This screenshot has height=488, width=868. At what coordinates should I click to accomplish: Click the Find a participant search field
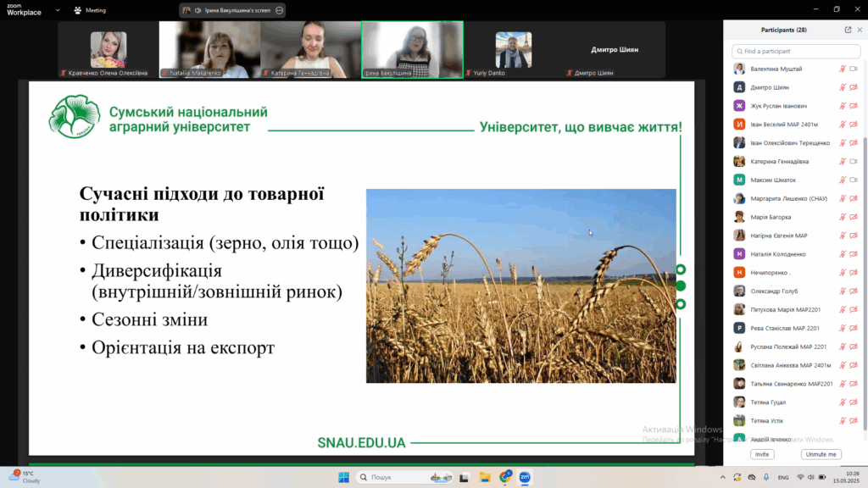(795, 51)
